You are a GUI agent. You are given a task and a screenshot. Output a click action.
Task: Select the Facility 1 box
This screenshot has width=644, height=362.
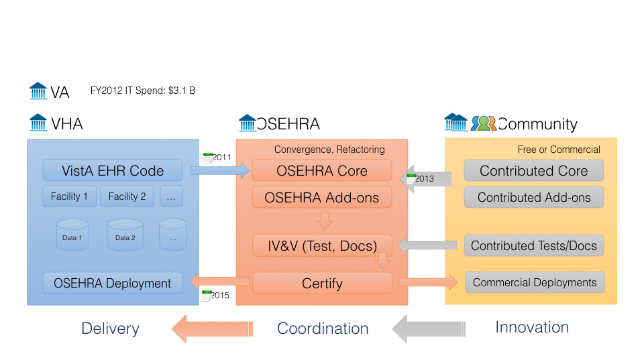(x=69, y=196)
